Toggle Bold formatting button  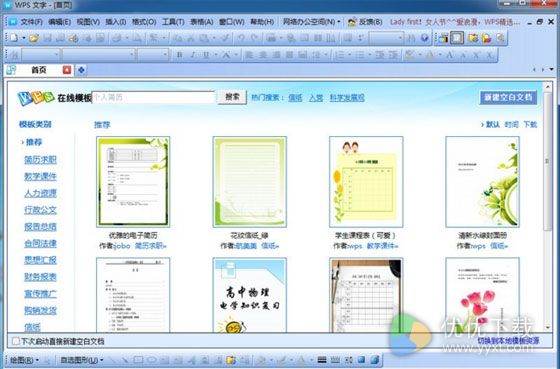pyautogui.click(x=180, y=55)
